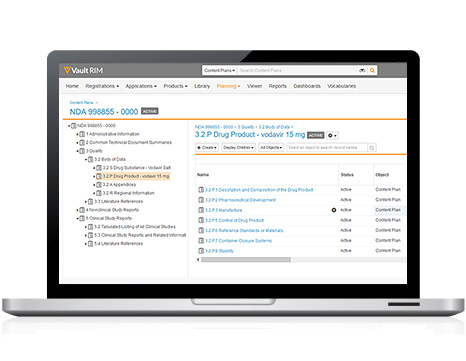Image resolution: width=466 pixels, height=361 pixels.
Task: Click the circular indicator icon on the 3.2.P.3 Manufacture row
Action: point(334,210)
